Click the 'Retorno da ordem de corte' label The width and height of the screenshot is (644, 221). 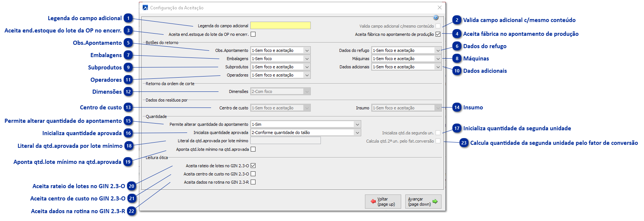[170, 84]
